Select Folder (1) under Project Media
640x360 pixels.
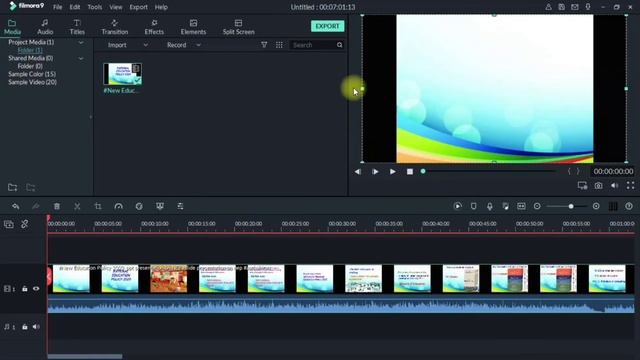tap(30, 50)
